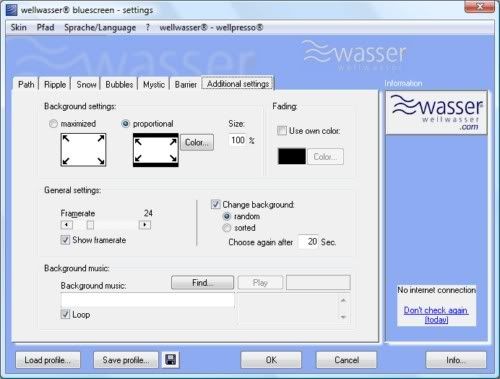Click framerate slider right arrow
Image resolution: width=500 pixels, height=379 pixels.
[x=145, y=225]
